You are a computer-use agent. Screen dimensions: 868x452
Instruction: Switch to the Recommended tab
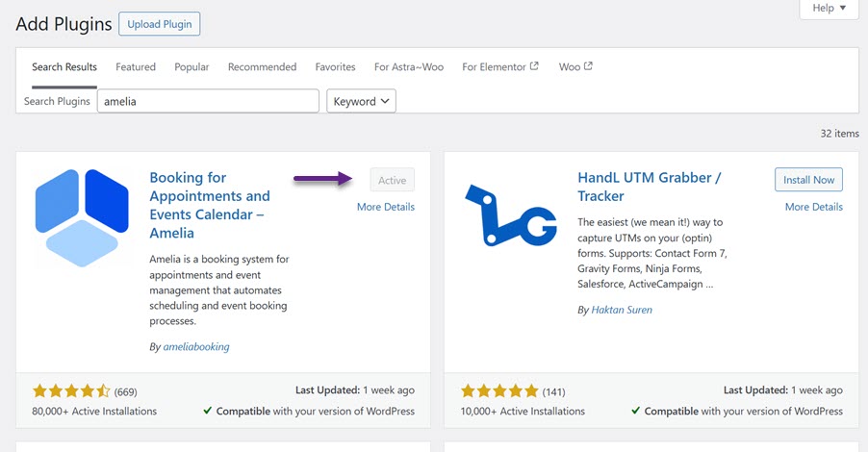pos(263,67)
